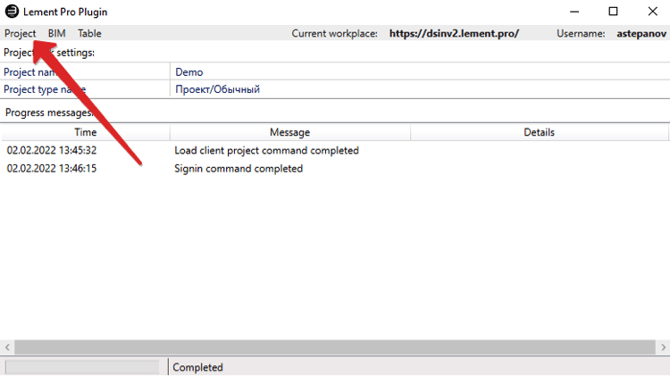Open the Table menu
This screenshot has height=376, width=670.
(89, 33)
